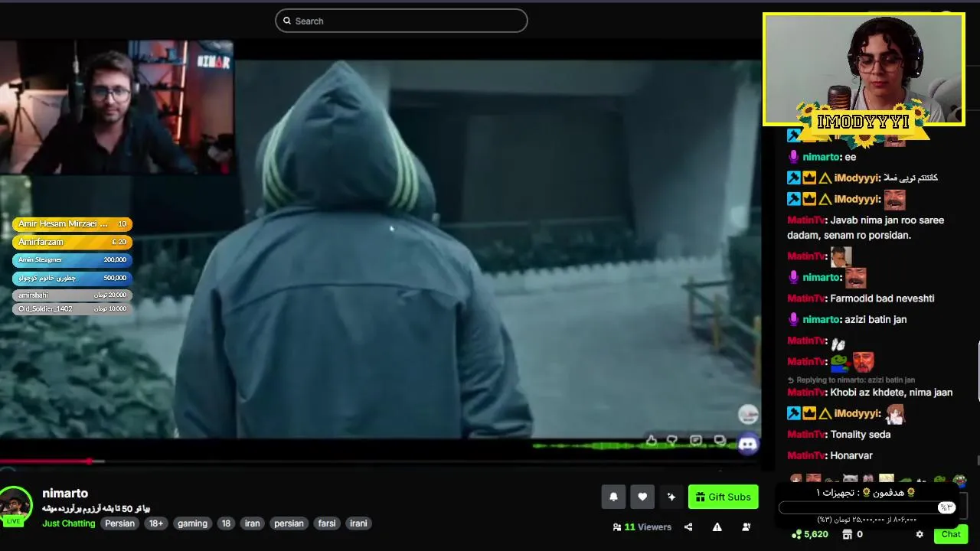The height and width of the screenshot is (551, 980).
Task: Click MatinTv username on 'Farmodid bad neveshti'
Action: [x=806, y=298]
